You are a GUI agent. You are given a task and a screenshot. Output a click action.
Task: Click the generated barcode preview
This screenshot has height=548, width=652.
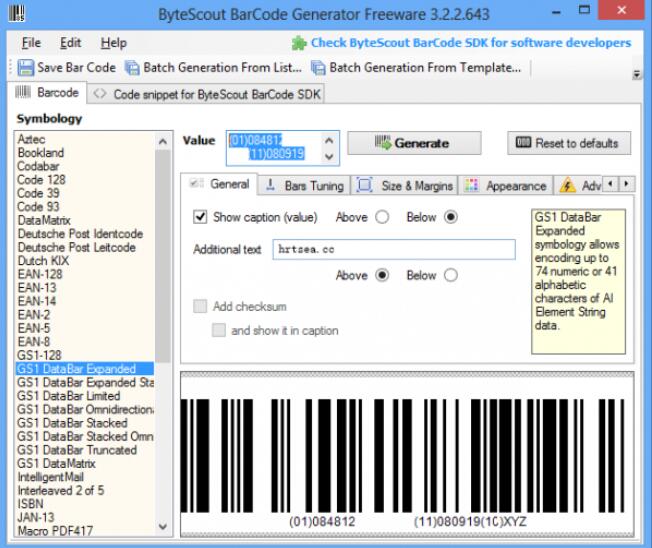pos(407,454)
